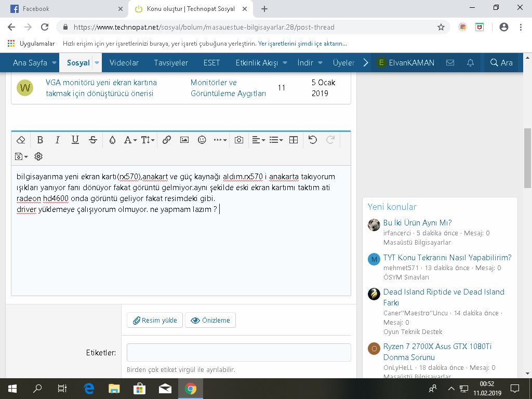Image resolution: width=532 pixels, height=399 pixels.
Task: Open the Videolar nav item
Action: coord(124,63)
